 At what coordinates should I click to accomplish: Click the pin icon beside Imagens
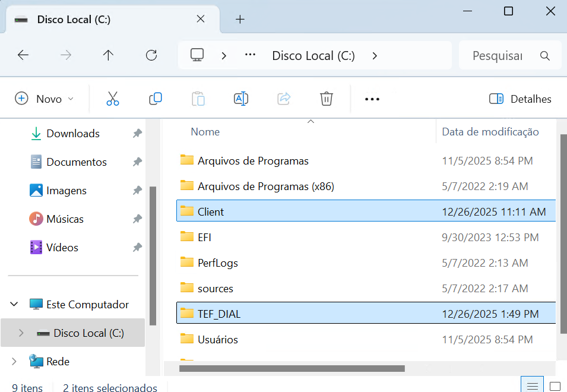(137, 190)
